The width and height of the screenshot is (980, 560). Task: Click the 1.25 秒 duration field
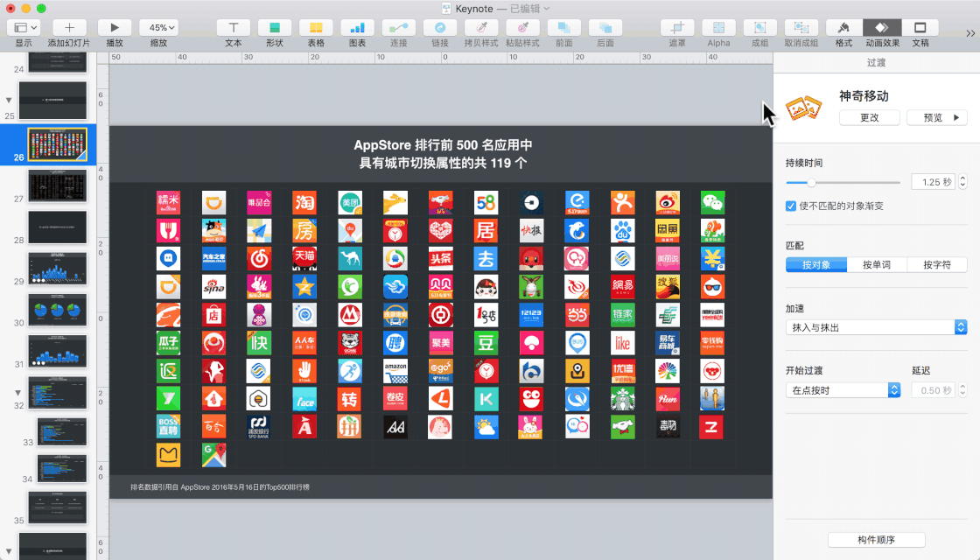click(x=933, y=182)
